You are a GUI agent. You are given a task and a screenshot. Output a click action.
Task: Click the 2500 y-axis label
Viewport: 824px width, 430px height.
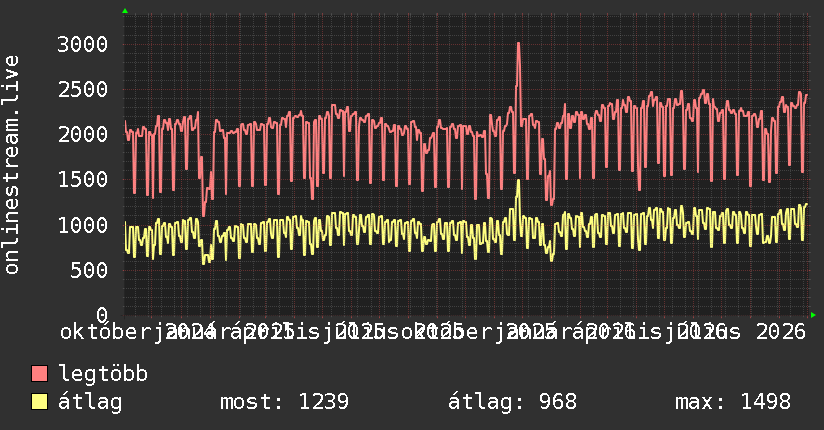(83, 89)
